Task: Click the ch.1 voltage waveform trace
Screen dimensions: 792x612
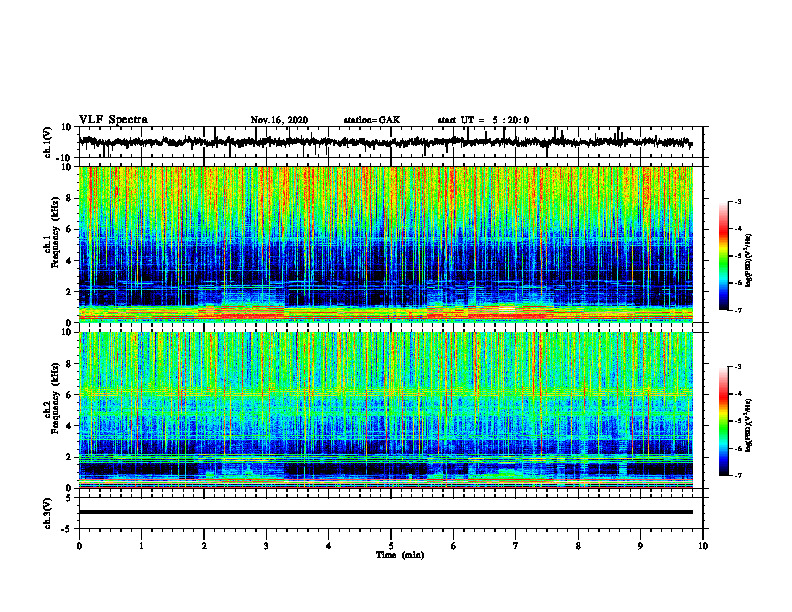Action: pos(385,142)
